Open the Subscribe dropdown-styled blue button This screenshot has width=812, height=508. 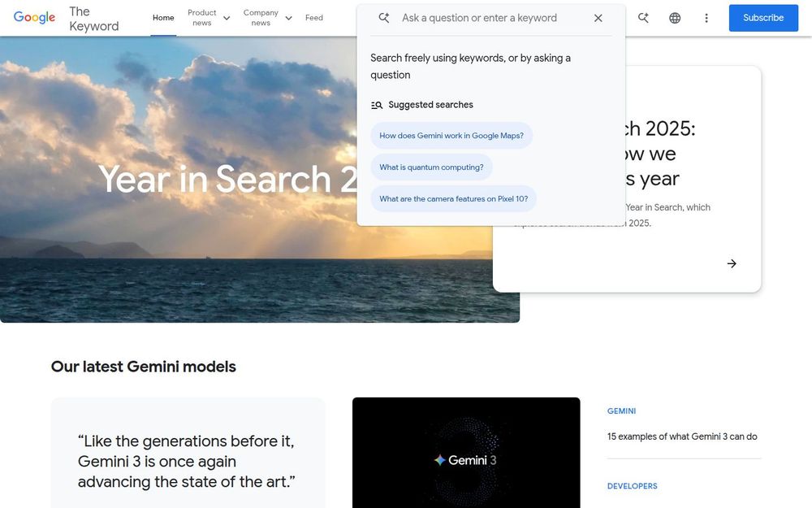[762, 17]
